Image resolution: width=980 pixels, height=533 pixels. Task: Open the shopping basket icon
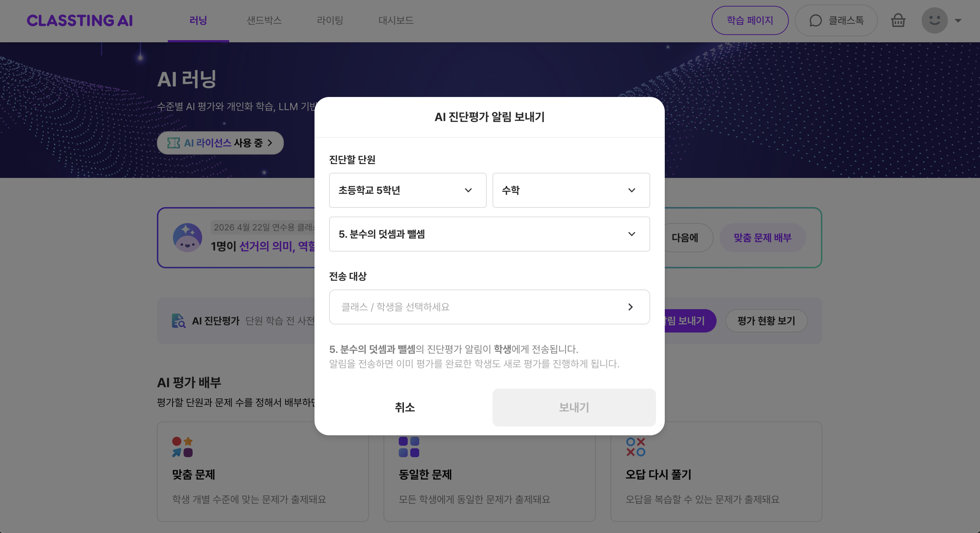point(898,20)
